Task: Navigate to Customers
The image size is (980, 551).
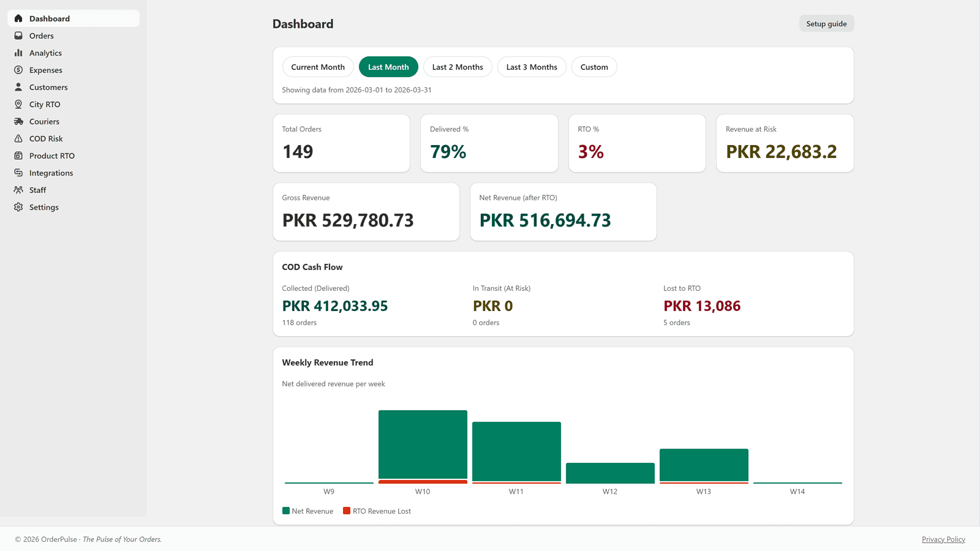Action: 73,87
